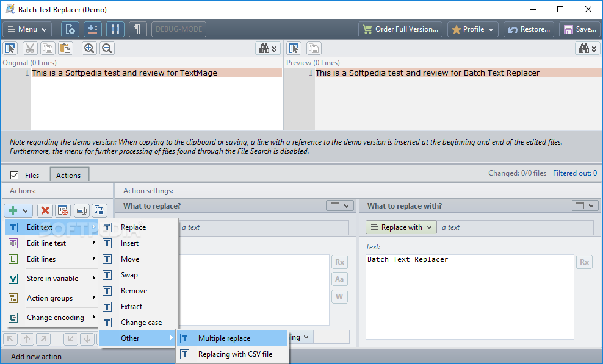This screenshot has width=603, height=364.
Task: Select Edit text menu entry
Action: tap(51, 227)
